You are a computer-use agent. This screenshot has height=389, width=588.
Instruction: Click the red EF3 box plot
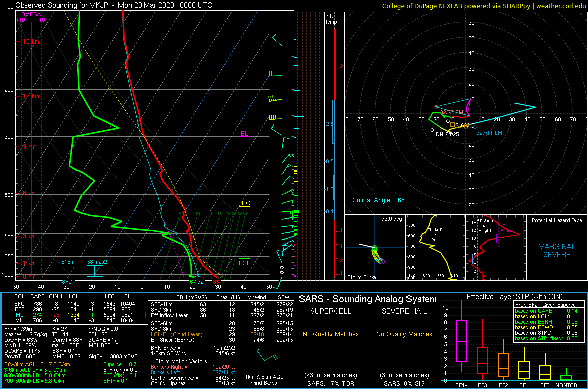coord(482,349)
